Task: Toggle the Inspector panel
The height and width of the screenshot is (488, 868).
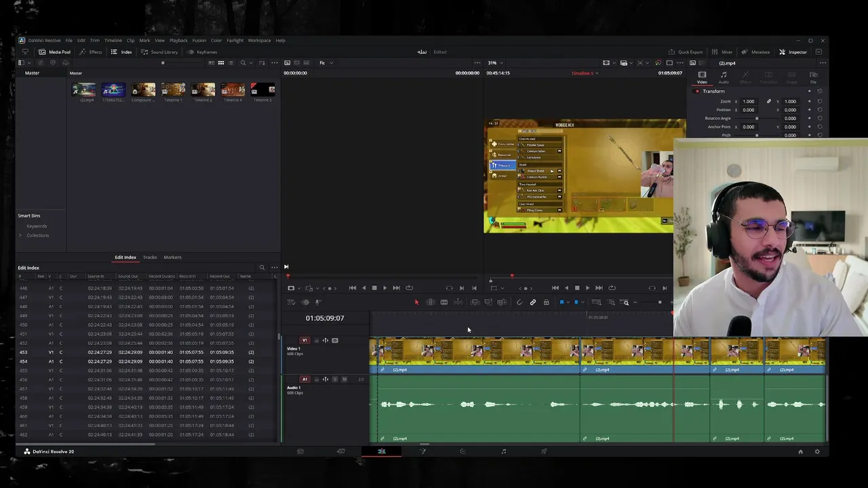Action: 793,52
